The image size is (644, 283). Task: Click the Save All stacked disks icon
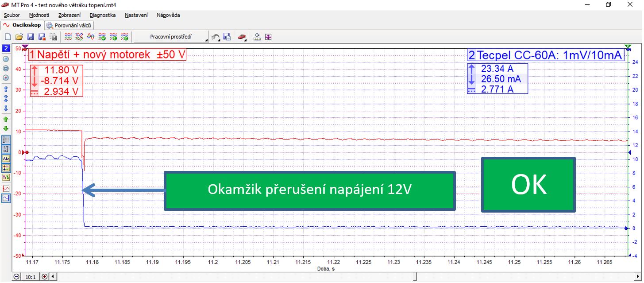[x=53, y=37]
